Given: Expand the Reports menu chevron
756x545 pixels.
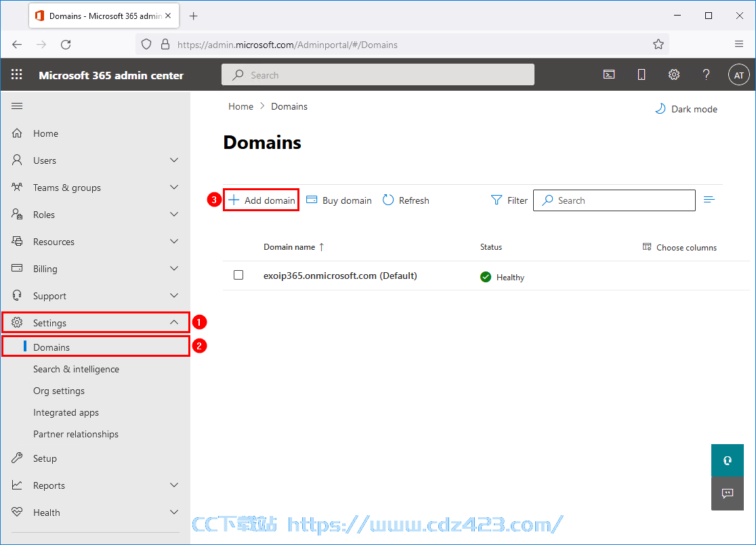Looking at the screenshot, I should pos(174,485).
